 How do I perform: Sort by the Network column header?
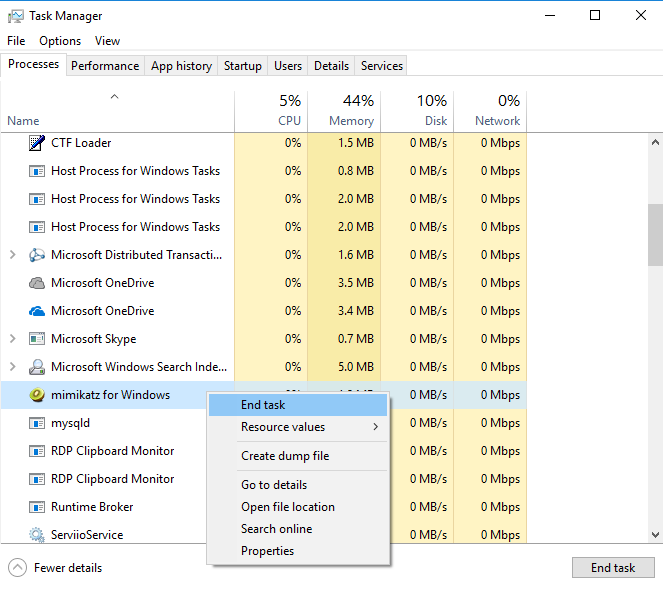click(x=490, y=111)
